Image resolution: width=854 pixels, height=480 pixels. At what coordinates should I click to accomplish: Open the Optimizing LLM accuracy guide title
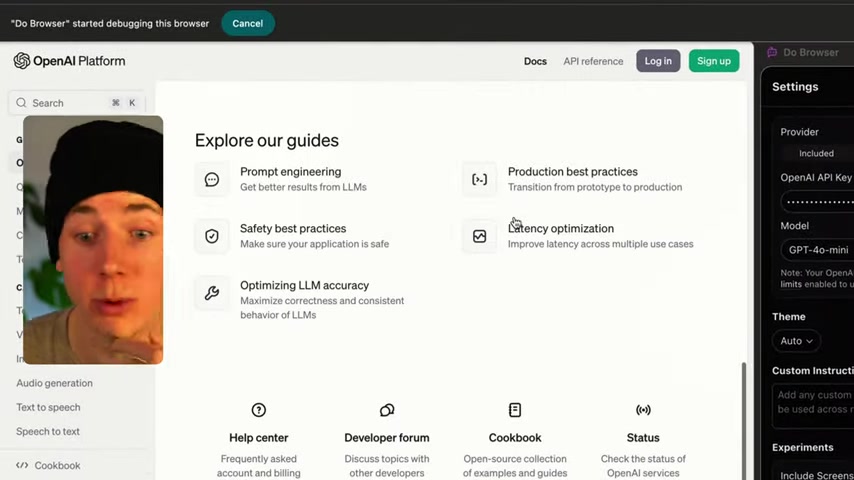(x=304, y=285)
